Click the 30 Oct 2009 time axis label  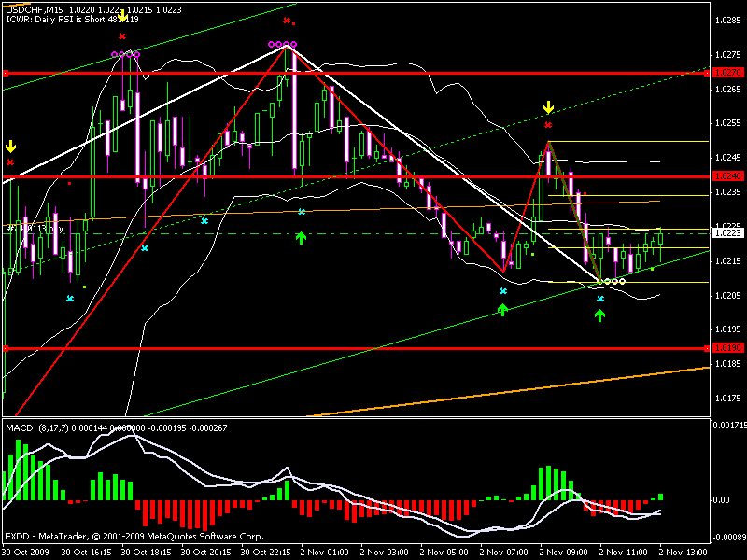click(x=26, y=552)
